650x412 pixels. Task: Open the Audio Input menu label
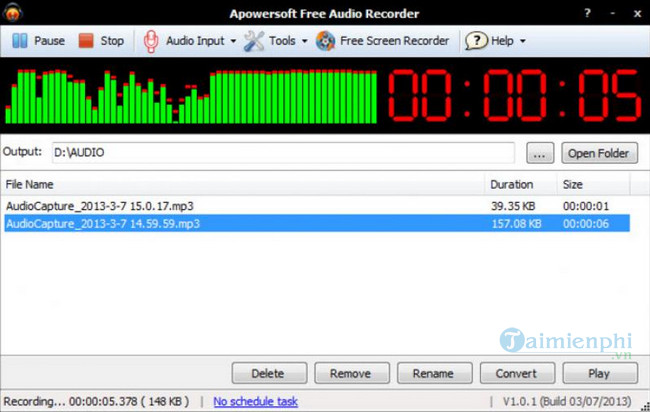pyautogui.click(x=195, y=41)
